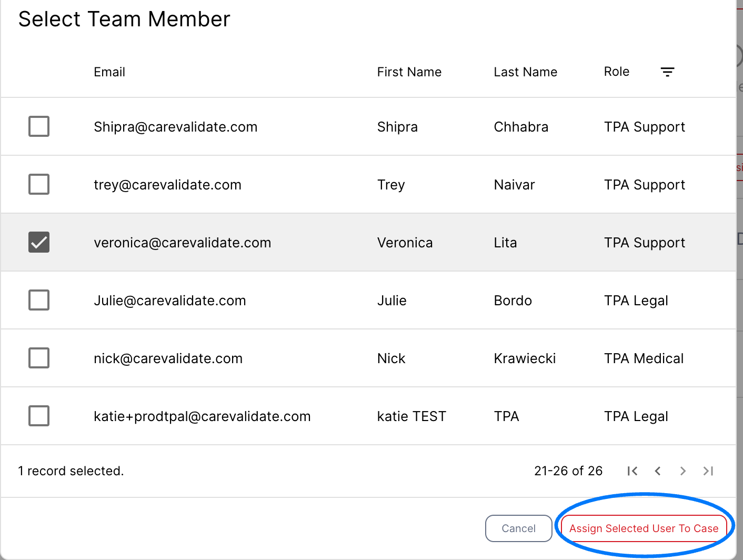Mark the katie+prodtpal@carevalidate.com checkbox
Screen dimensions: 743x560
[x=39, y=416]
